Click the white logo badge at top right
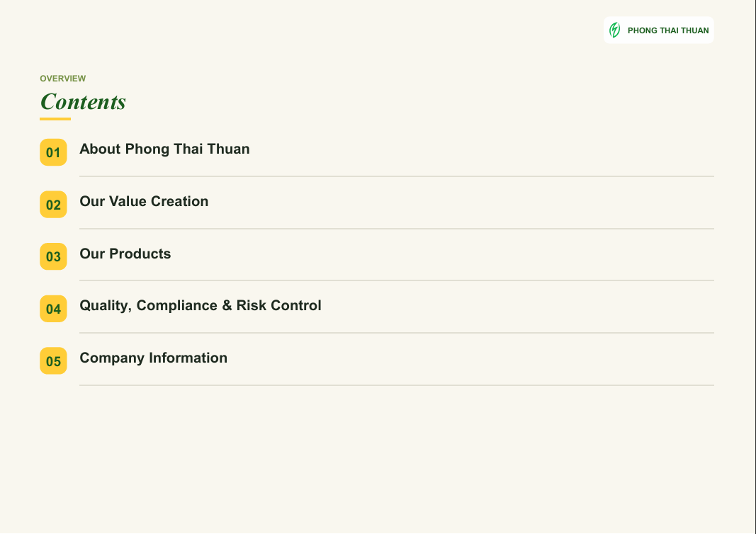Image resolution: width=756 pixels, height=534 pixels. pyautogui.click(x=659, y=30)
